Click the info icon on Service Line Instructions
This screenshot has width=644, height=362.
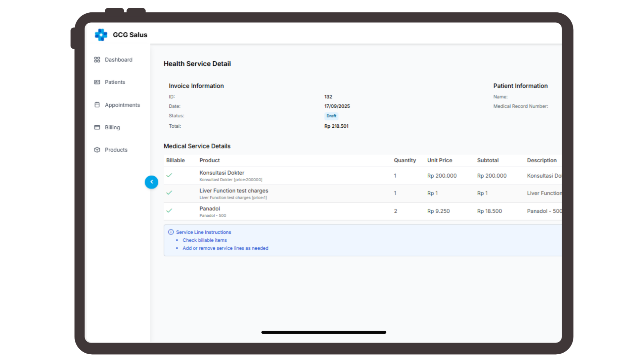coord(171,232)
